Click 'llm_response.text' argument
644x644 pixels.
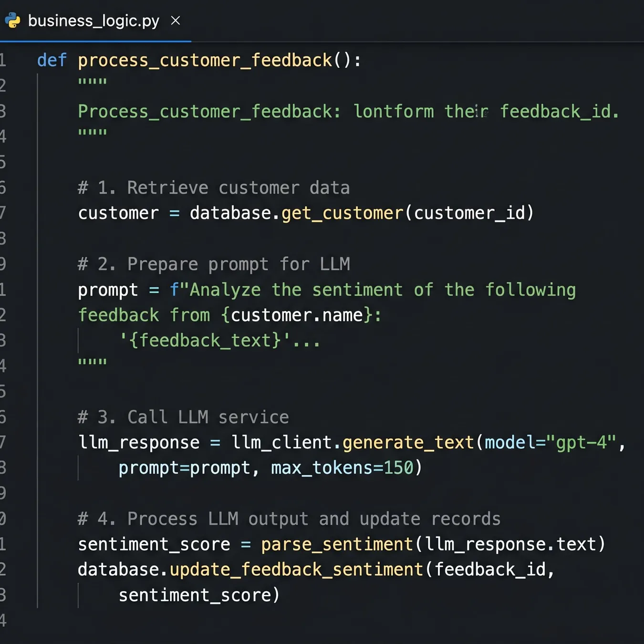510,544
